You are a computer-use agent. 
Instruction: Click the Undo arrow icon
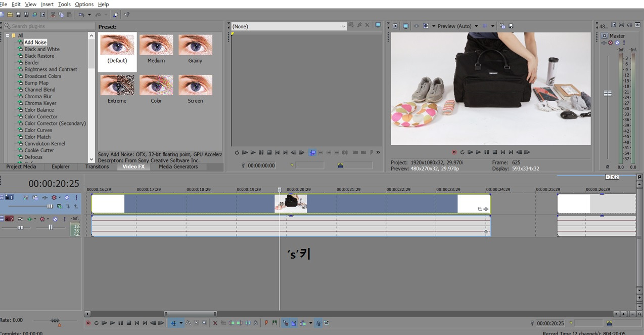click(81, 15)
